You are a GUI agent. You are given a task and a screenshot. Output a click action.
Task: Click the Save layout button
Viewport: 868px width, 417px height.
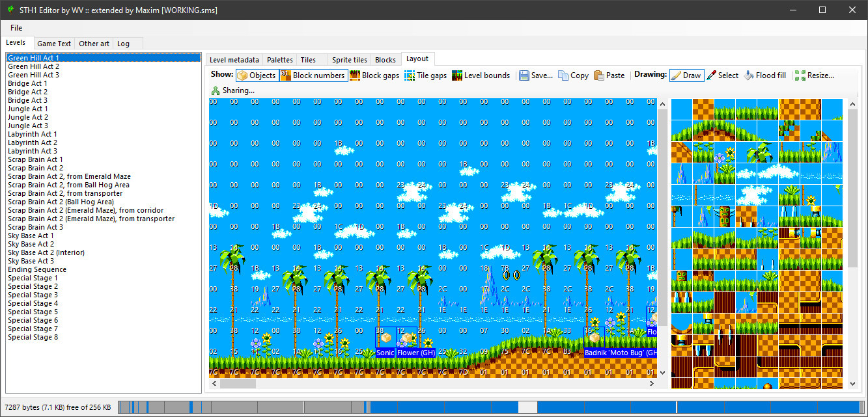coord(536,75)
